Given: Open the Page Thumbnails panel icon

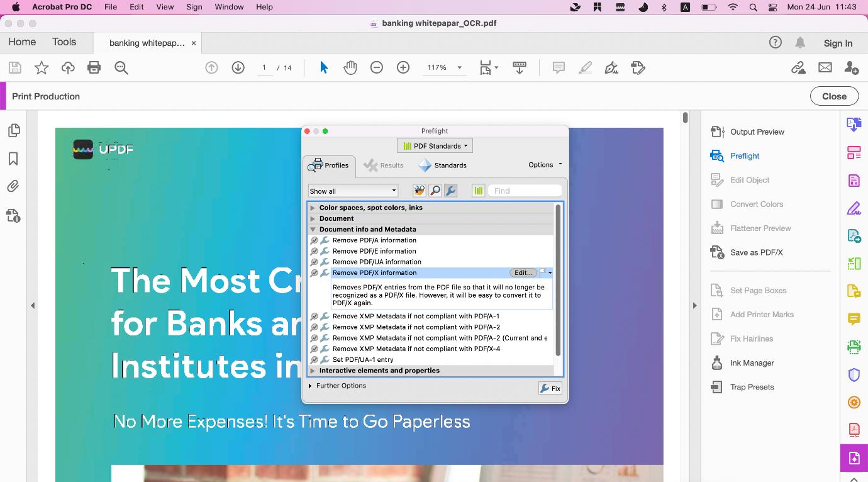Looking at the screenshot, I should pyautogui.click(x=13, y=130).
